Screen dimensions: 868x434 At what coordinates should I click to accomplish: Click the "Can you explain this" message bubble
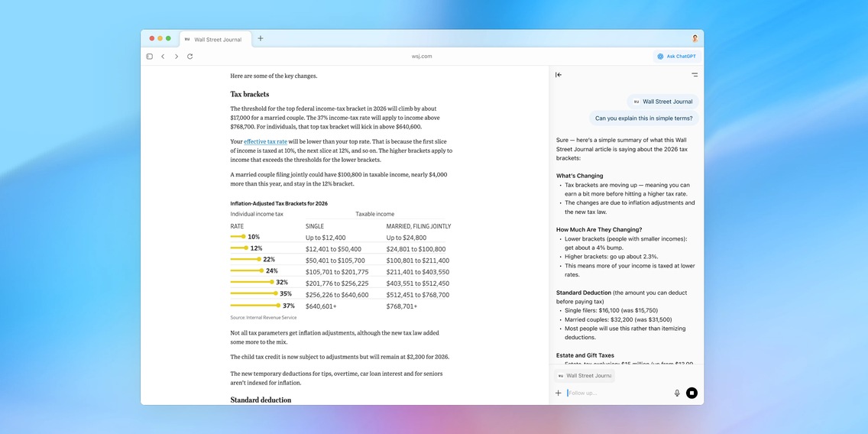(x=643, y=118)
